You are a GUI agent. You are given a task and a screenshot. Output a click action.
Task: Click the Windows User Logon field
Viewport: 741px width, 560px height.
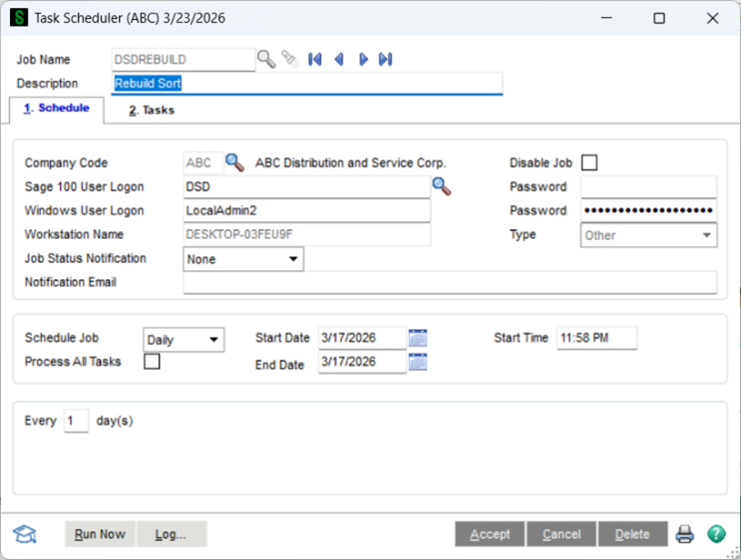pyautogui.click(x=307, y=210)
